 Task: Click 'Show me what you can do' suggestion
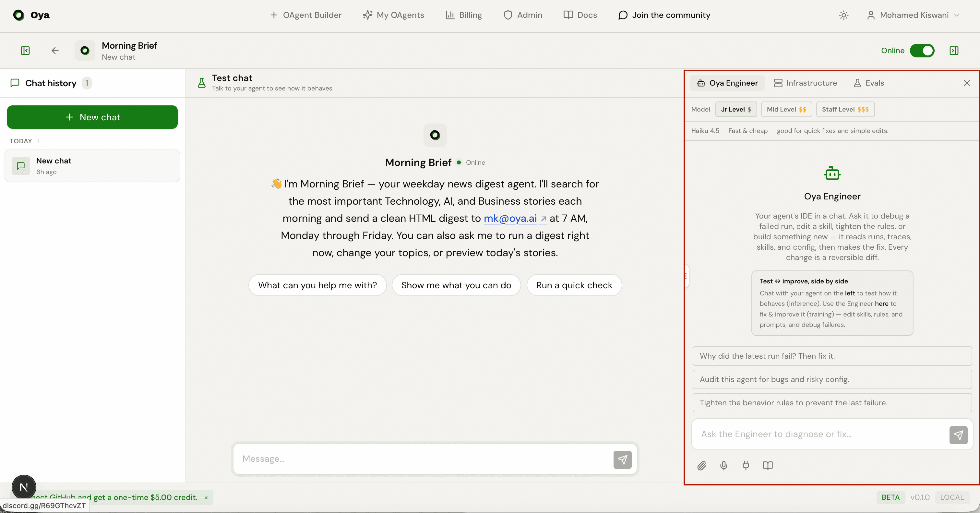(456, 285)
